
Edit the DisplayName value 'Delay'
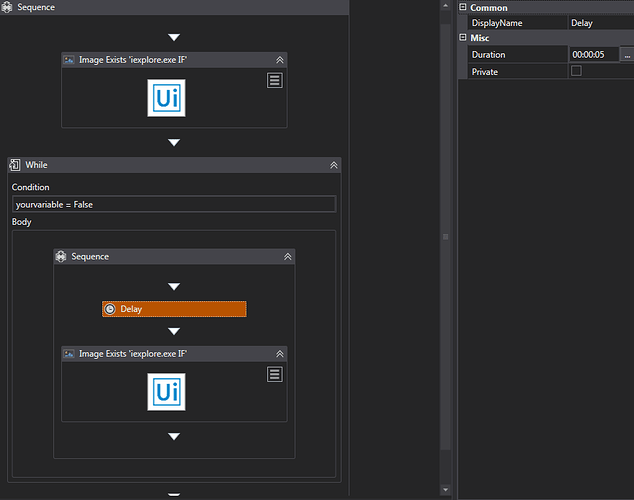click(601, 23)
